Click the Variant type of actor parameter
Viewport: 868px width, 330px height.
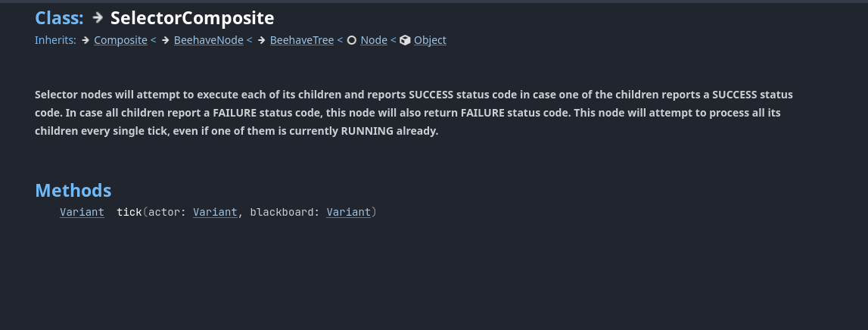[x=215, y=212]
